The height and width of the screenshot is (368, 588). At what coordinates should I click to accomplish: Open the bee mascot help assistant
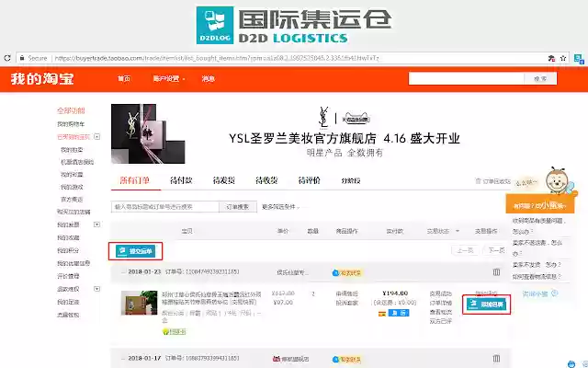(559, 181)
